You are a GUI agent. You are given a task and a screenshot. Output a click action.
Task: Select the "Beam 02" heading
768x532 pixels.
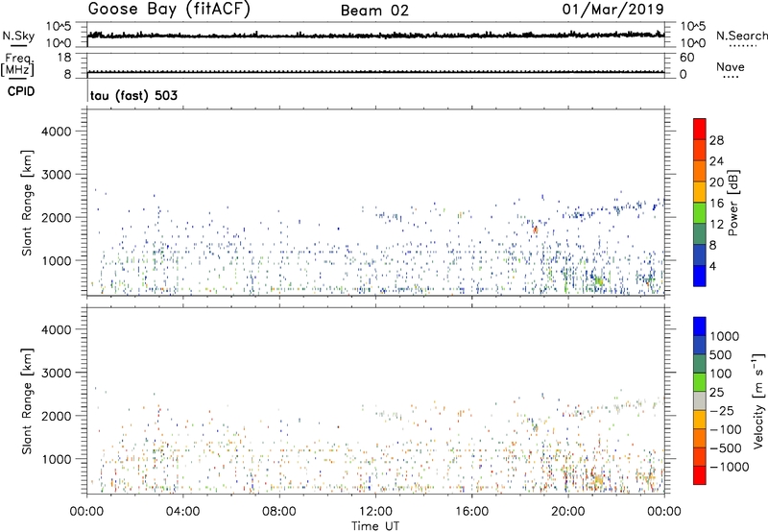(374, 11)
